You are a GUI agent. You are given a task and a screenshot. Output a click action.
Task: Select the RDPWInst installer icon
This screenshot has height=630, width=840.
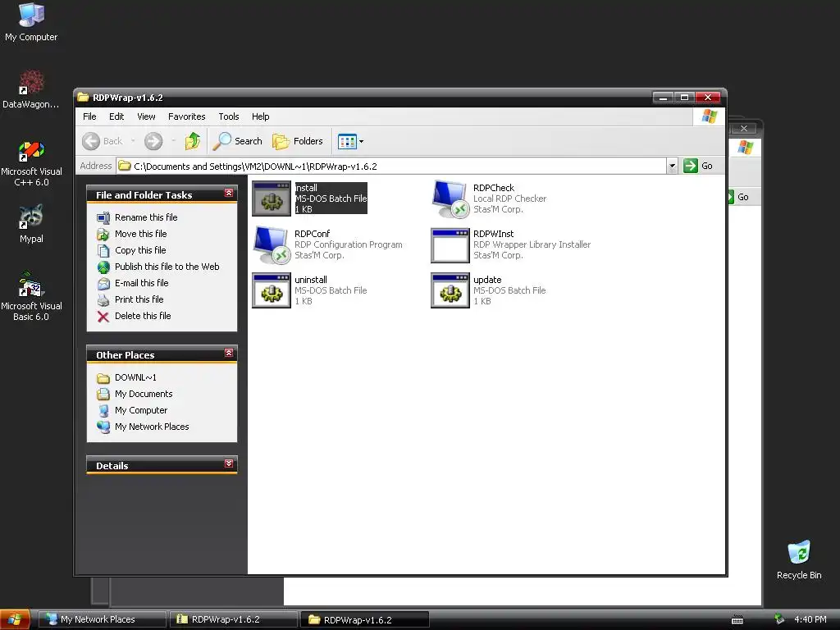450,245
